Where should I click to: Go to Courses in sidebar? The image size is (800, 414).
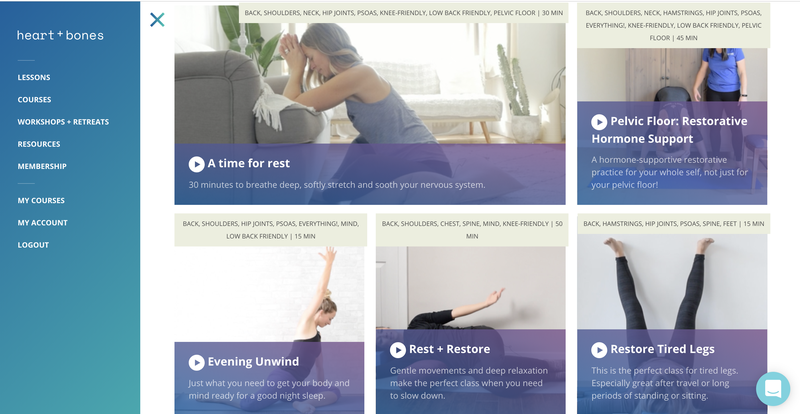34,100
